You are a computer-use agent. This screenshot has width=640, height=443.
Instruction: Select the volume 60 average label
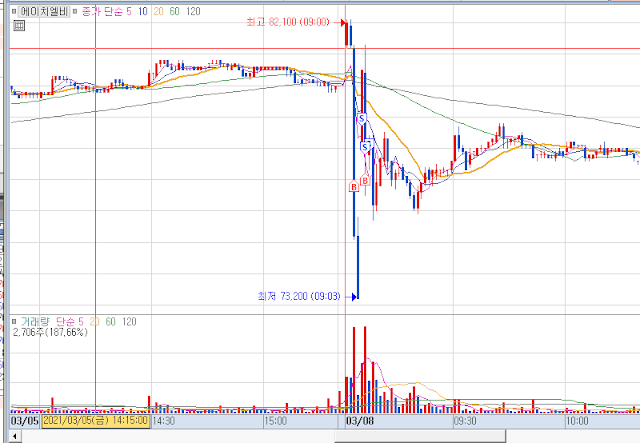111,322
